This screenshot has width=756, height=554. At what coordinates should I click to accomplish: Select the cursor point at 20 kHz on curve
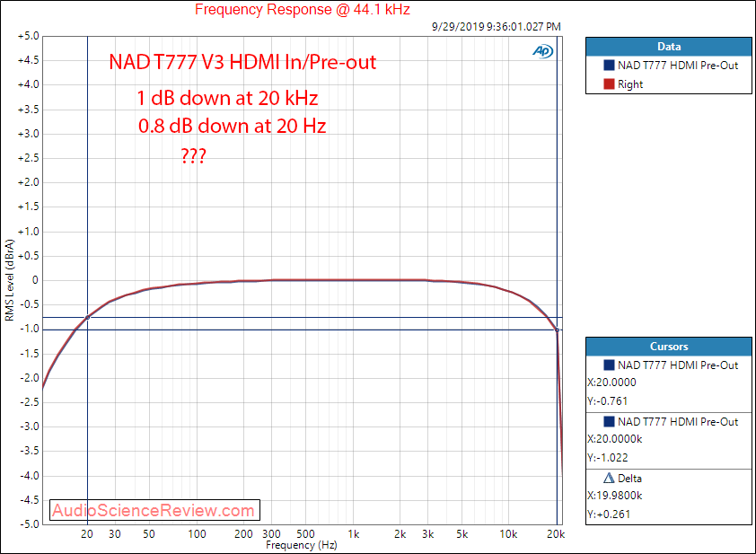pos(557,330)
